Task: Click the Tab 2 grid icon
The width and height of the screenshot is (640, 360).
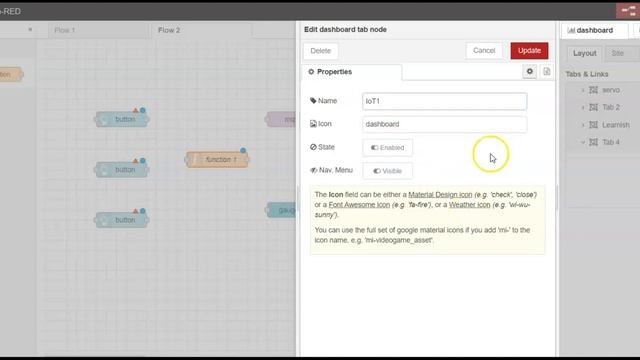Action: pos(593,107)
